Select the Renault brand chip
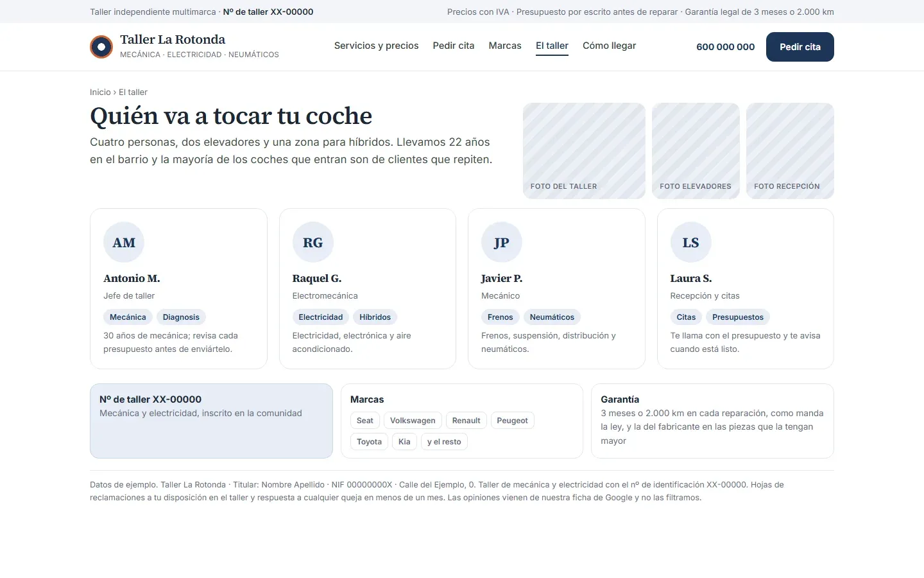924x578 pixels. (466, 421)
